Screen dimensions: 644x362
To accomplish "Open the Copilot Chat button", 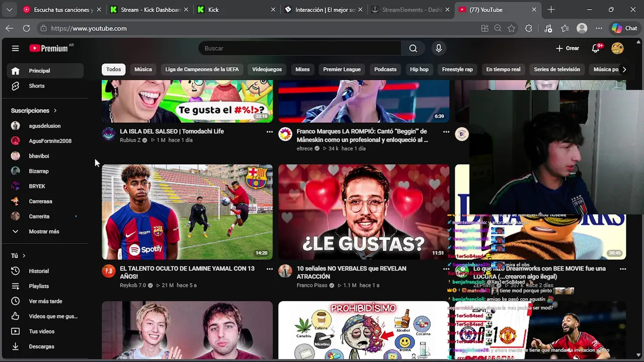I will pyautogui.click(x=624, y=28).
